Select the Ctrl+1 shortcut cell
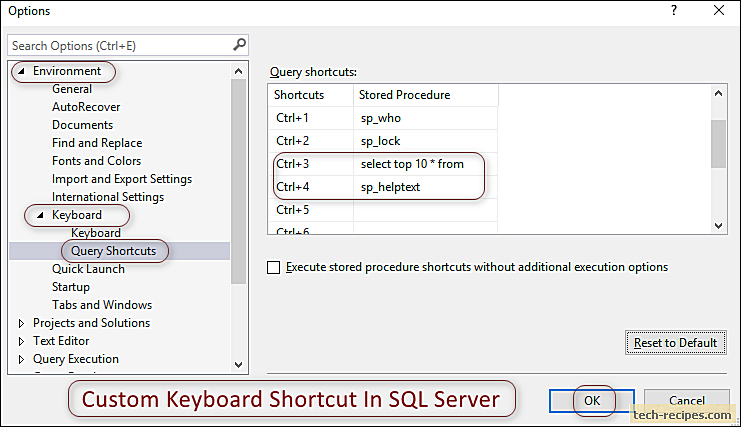 click(311, 118)
